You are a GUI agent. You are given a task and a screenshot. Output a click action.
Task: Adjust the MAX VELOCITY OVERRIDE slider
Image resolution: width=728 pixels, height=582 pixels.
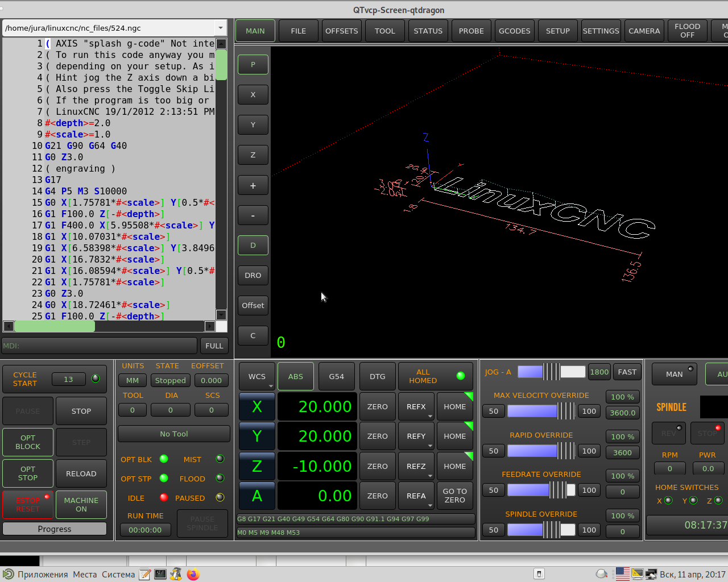541,411
